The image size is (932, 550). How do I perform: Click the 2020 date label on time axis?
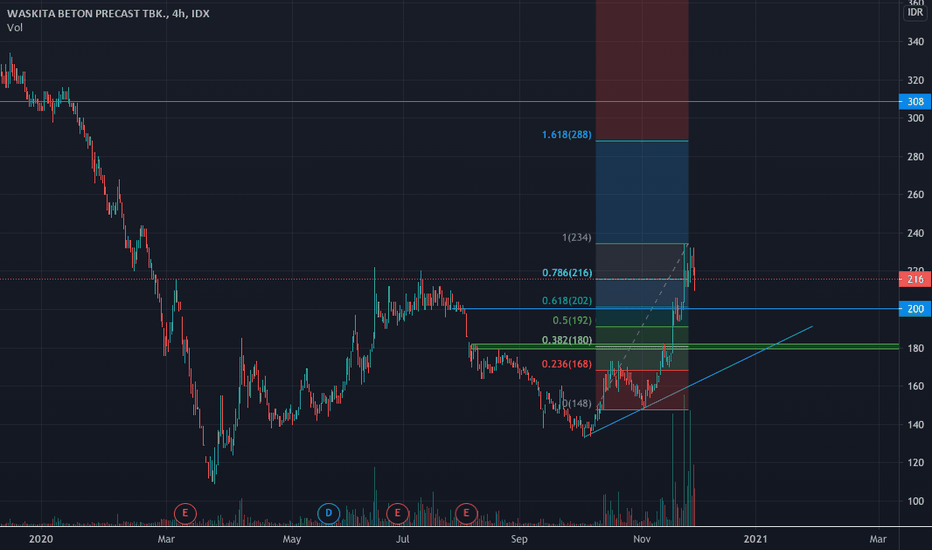tap(41, 539)
